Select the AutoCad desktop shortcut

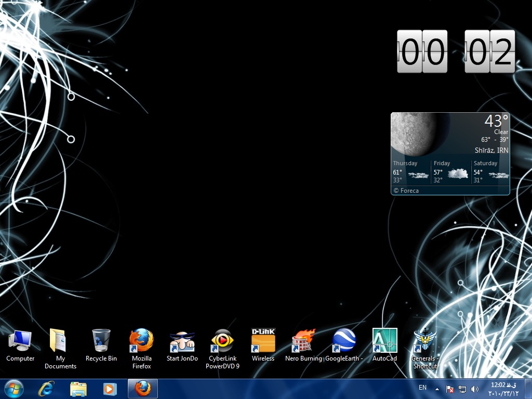pos(384,341)
